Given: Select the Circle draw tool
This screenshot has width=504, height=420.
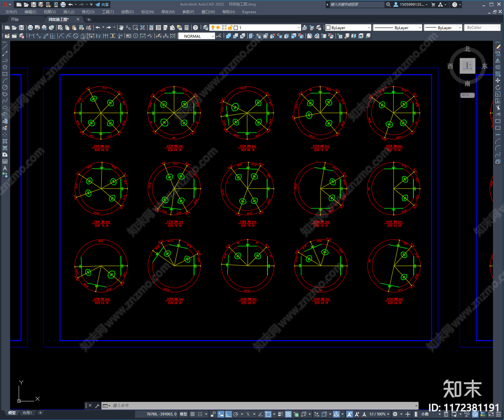Looking at the screenshot, I should (x=5, y=87).
